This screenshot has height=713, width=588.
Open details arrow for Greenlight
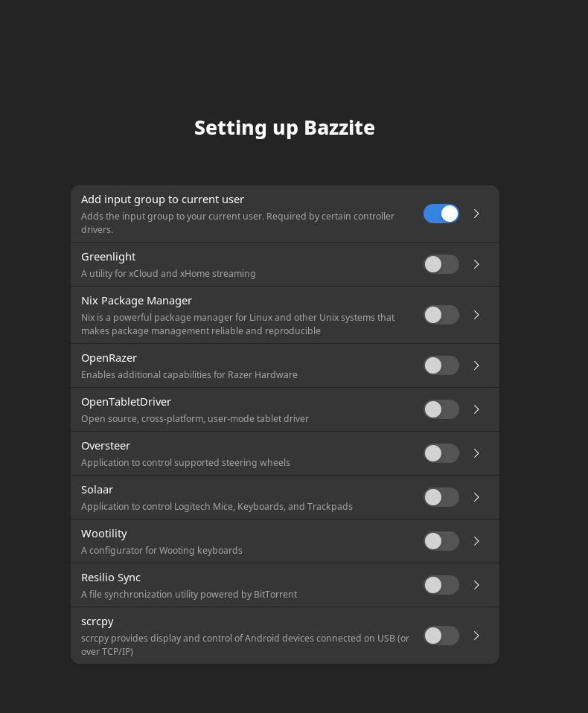pyautogui.click(x=477, y=264)
